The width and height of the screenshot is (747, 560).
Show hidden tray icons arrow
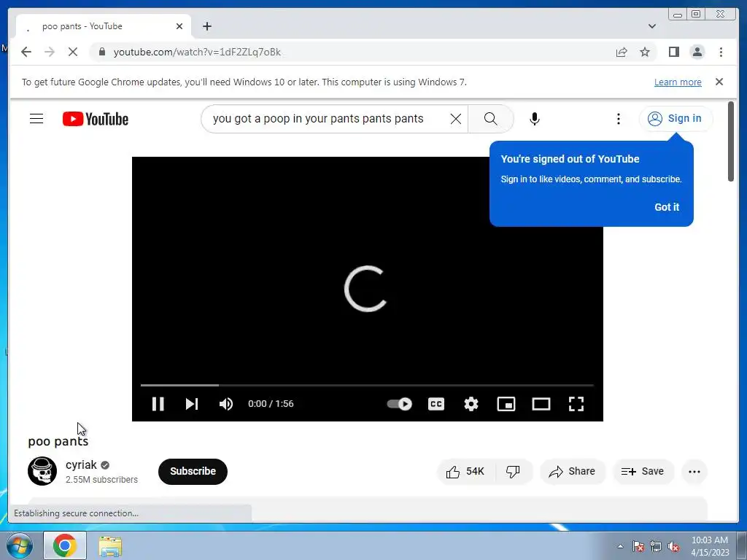click(x=620, y=546)
